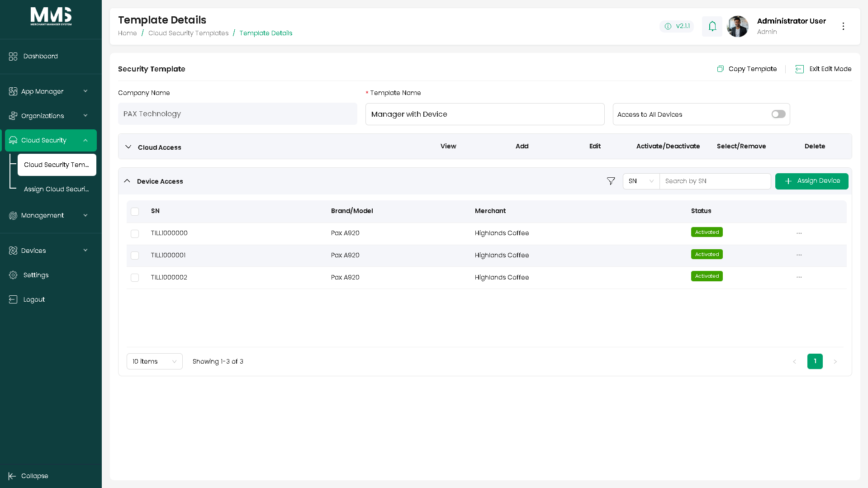
Task: Open notifications bell icon
Action: pyautogui.click(x=712, y=26)
